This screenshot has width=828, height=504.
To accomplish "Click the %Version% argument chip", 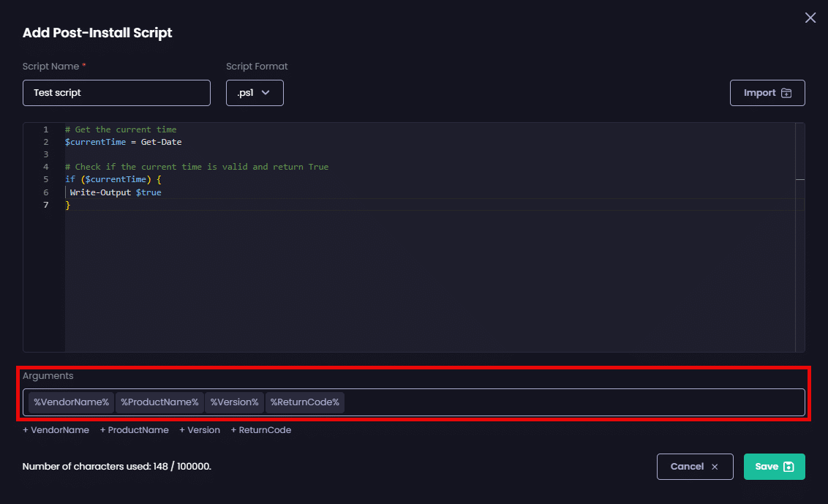I will pyautogui.click(x=234, y=402).
